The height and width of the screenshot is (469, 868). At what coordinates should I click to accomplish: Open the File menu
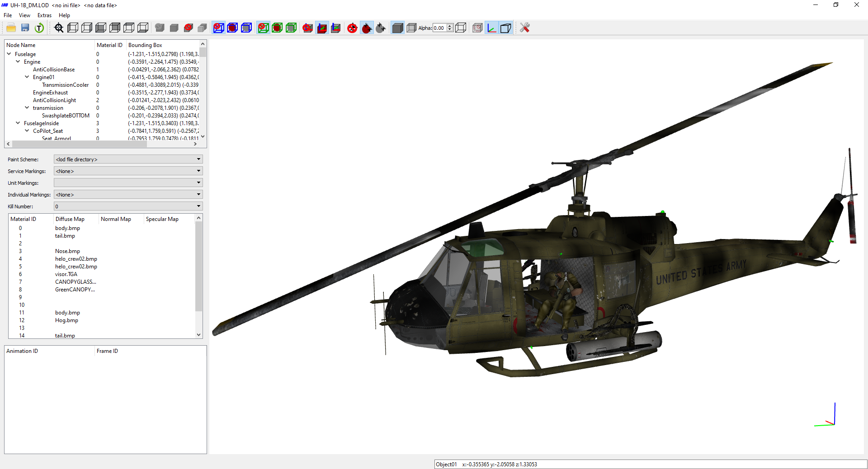point(8,15)
